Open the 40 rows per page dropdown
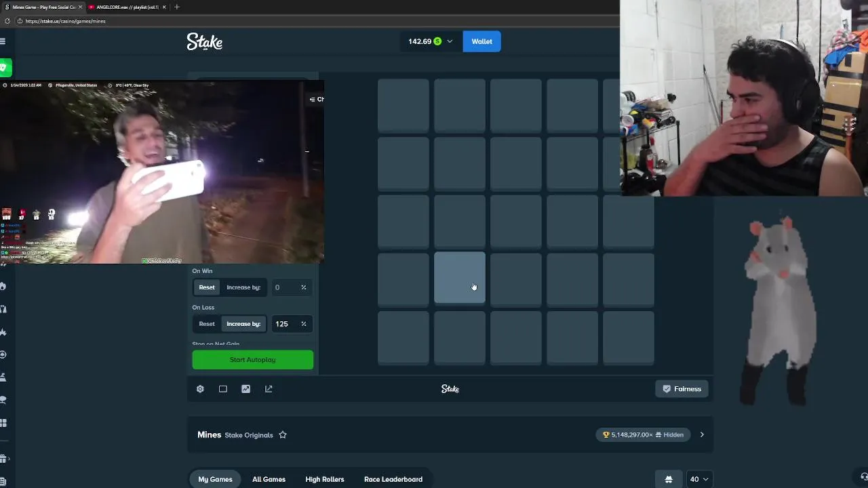868x488 pixels. pyautogui.click(x=699, y=479)
